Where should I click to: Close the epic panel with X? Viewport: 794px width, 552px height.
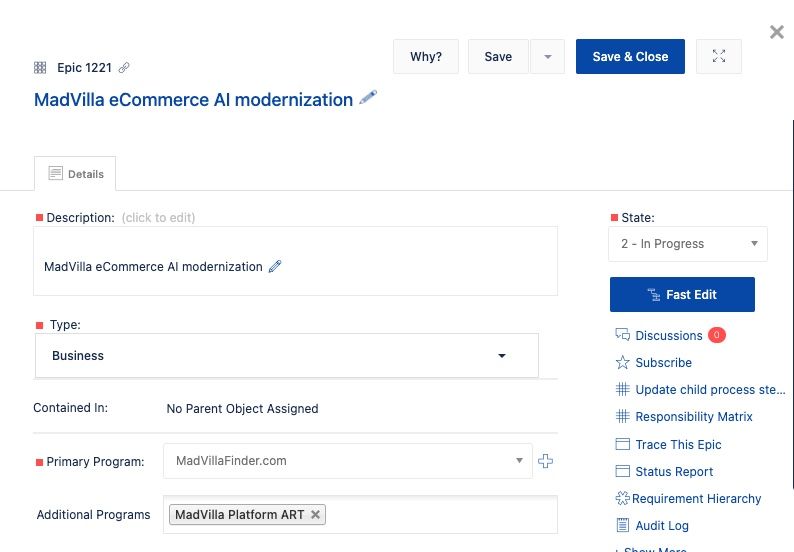point(776,32)
